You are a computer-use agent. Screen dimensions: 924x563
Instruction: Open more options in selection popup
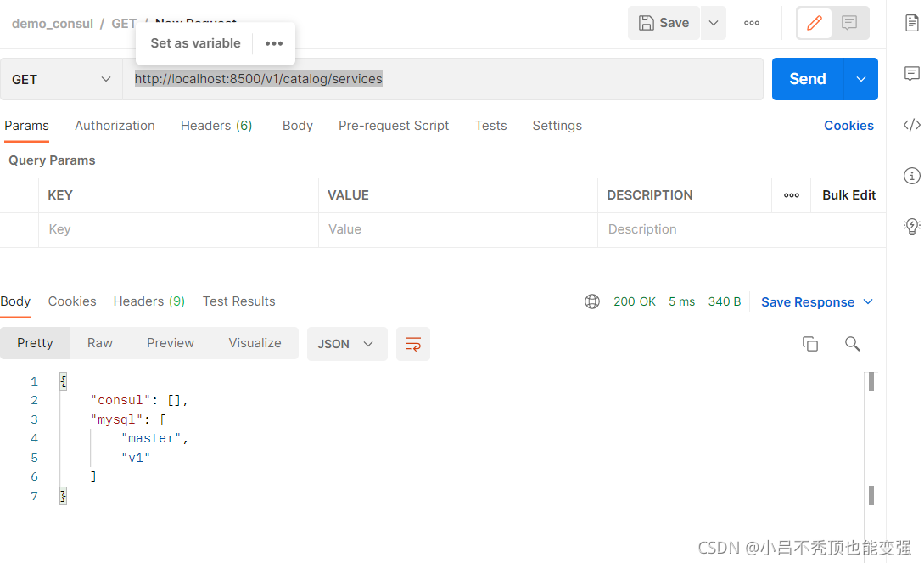(x=274, y=43)
